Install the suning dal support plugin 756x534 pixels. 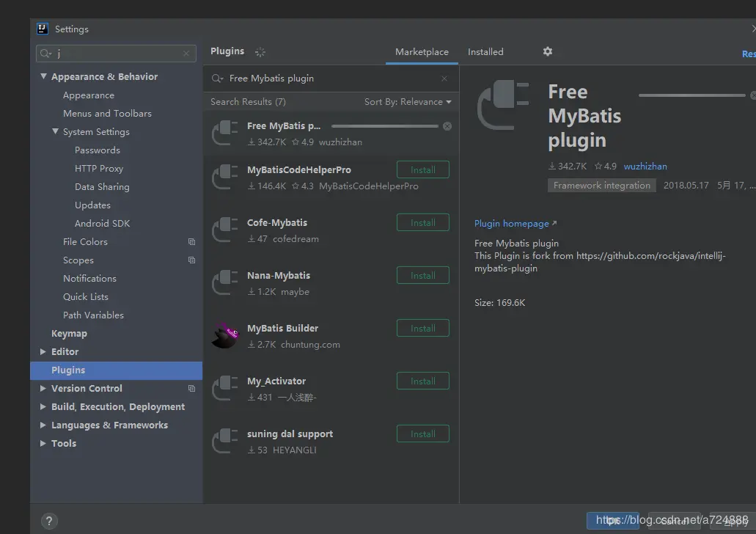423,434
